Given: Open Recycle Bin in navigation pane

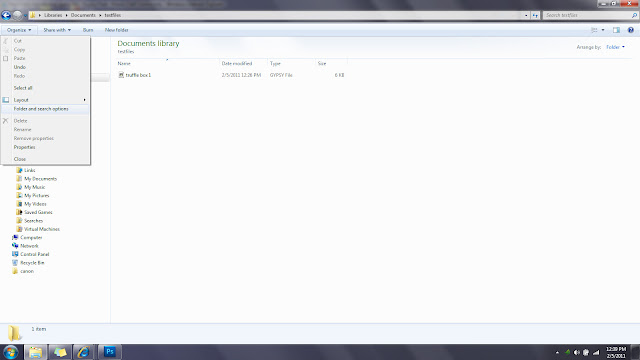Looking at the screenshot, I should (32, 262).
